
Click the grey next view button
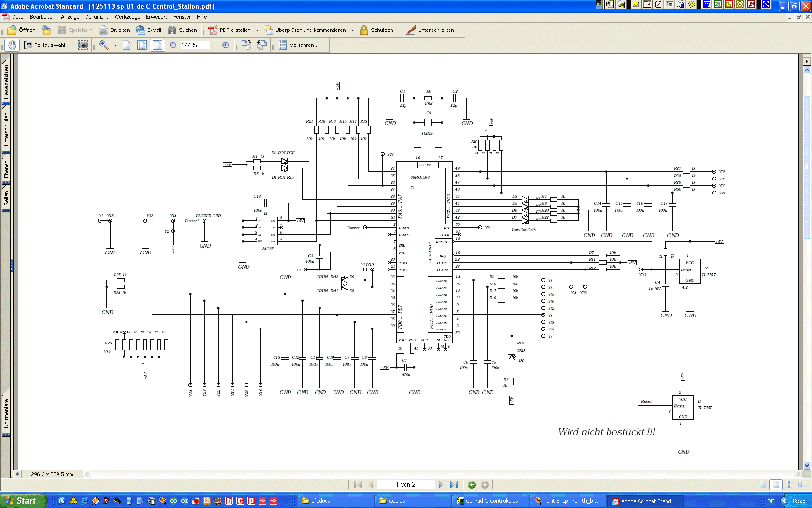point(485,485)
